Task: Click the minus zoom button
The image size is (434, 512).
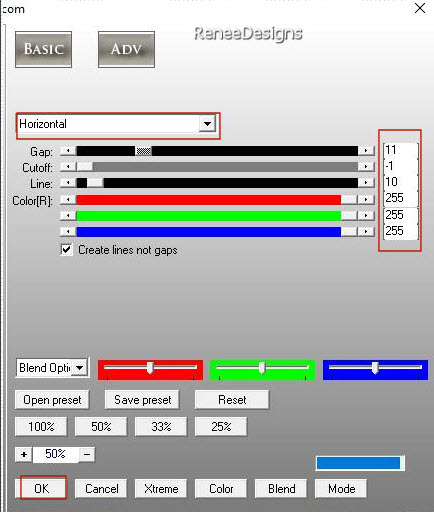Action: (x=87, y=454)
